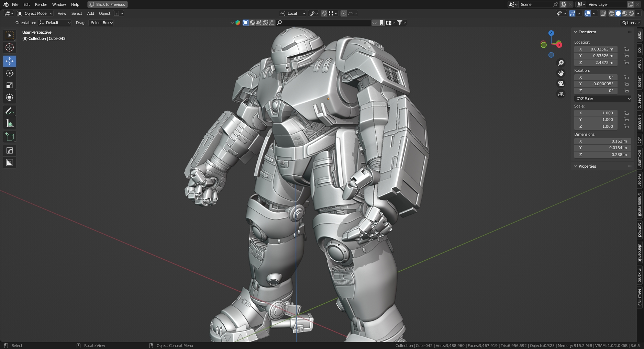Viewport: 644px width, 349px height.
Task: Select the Select Box tool
Action: [x=10, y=35]
